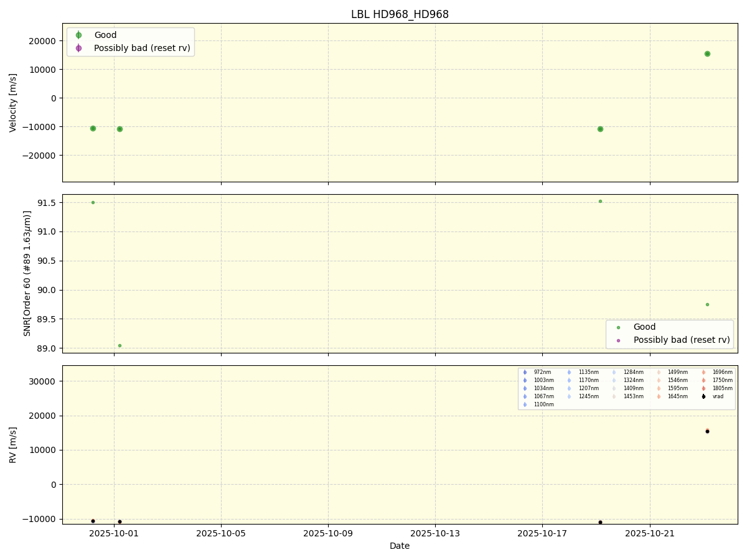Click the '2025-10-13' date tick label
This screenshot has height=560, width=747.
click(x=435, y=533)
